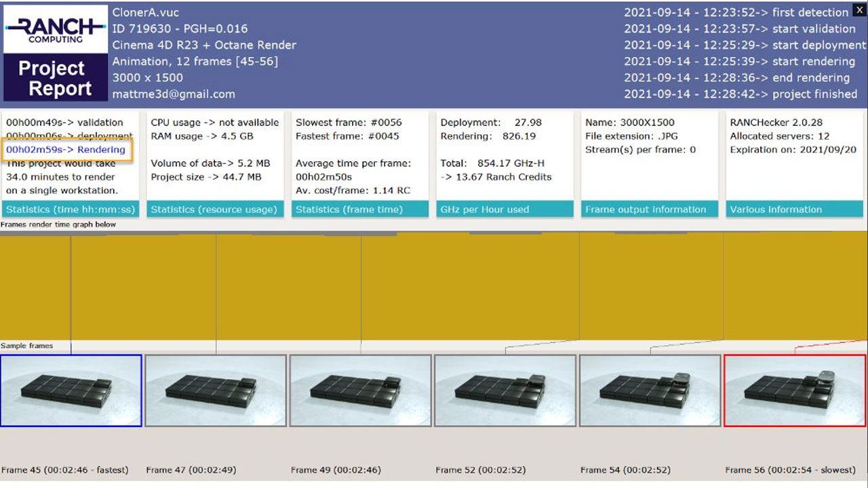Click the 'ClonerA.vuc' project file name
Viewport: 868px width, 488px height.
(146, 12)
